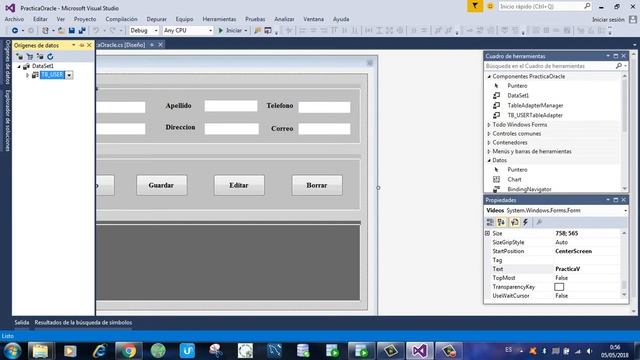
Task: Click the TransparencyKey color swatch
Action: coord(559,287)
